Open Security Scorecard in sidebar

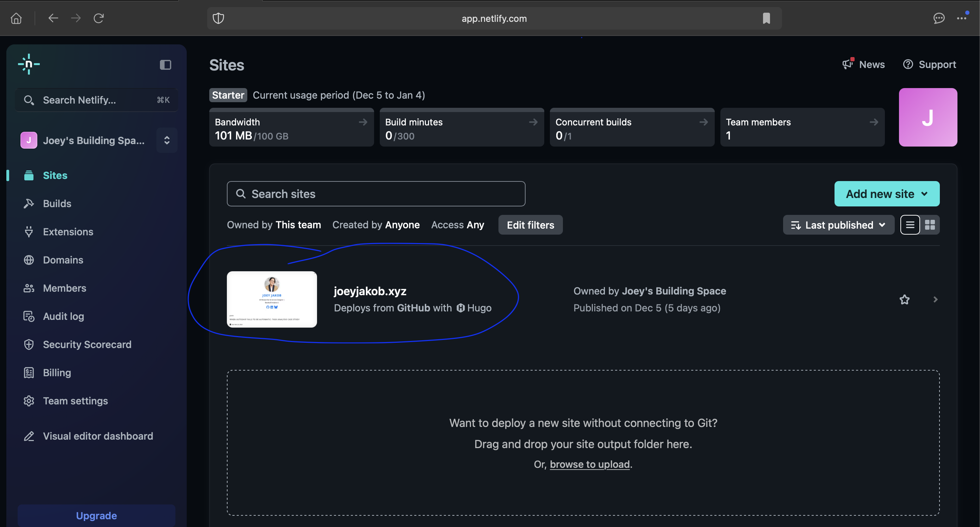tap(87, 345)
